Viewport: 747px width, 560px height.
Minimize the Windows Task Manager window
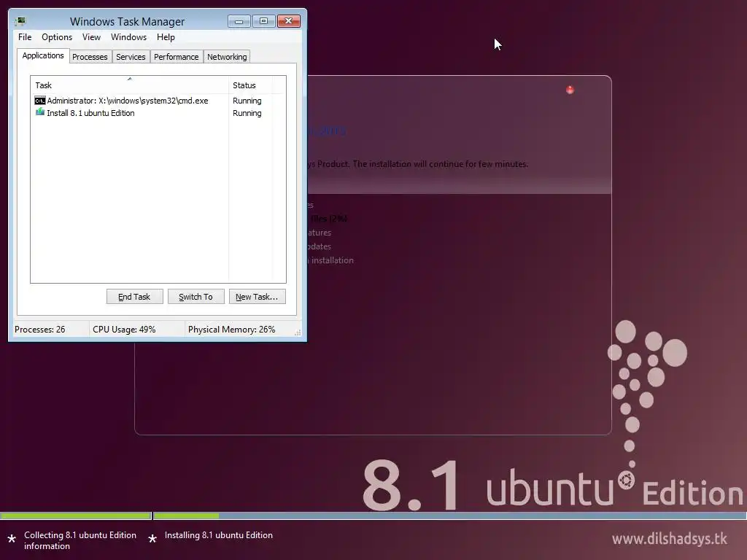pyautogui.click(x=239, y=21)
